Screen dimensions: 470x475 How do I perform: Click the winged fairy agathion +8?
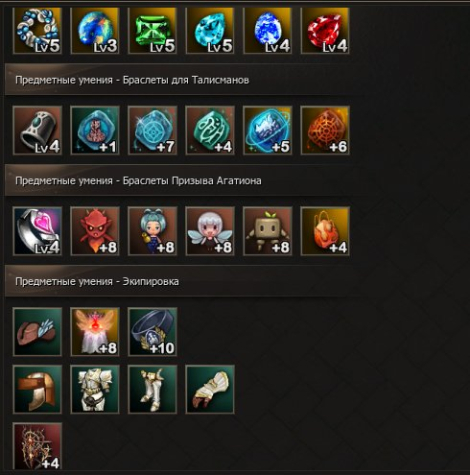[210, 231]
